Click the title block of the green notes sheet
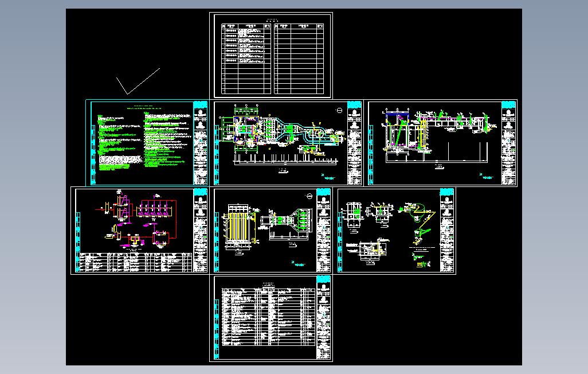The image size is (588, 374). (200, 143)
